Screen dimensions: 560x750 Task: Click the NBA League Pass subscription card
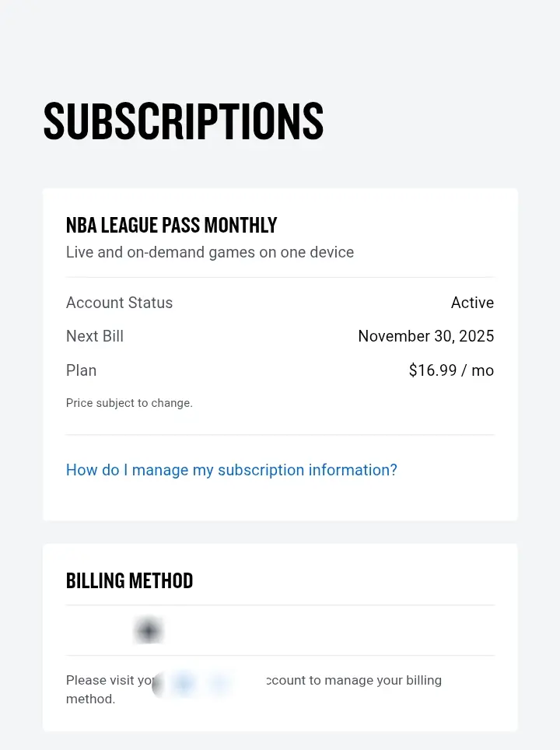click(280, 355)
